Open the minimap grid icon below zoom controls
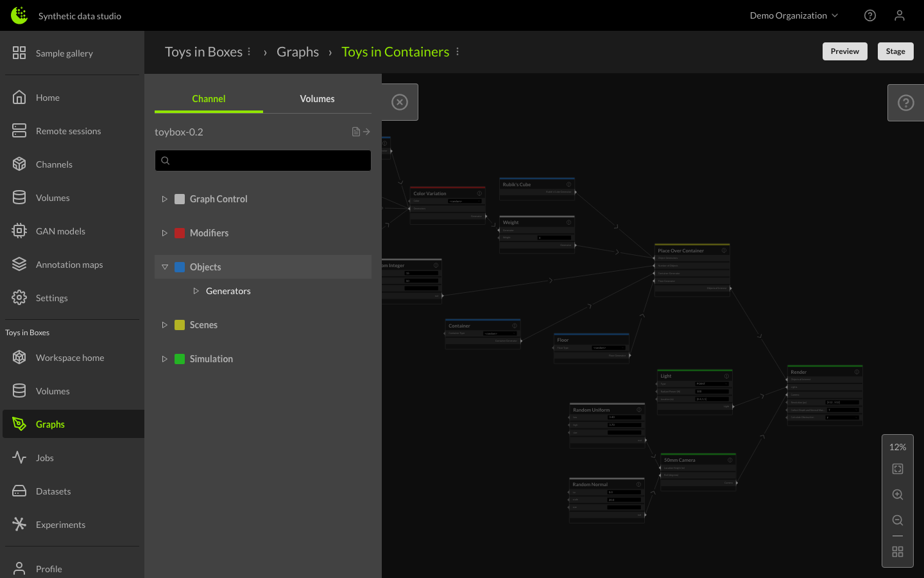 [897, 551]
